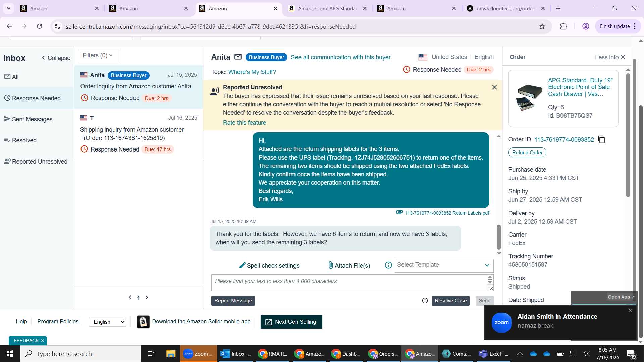Open Program Policies link
The height and width of the screenshot is (362, 644).
[58, 321]
